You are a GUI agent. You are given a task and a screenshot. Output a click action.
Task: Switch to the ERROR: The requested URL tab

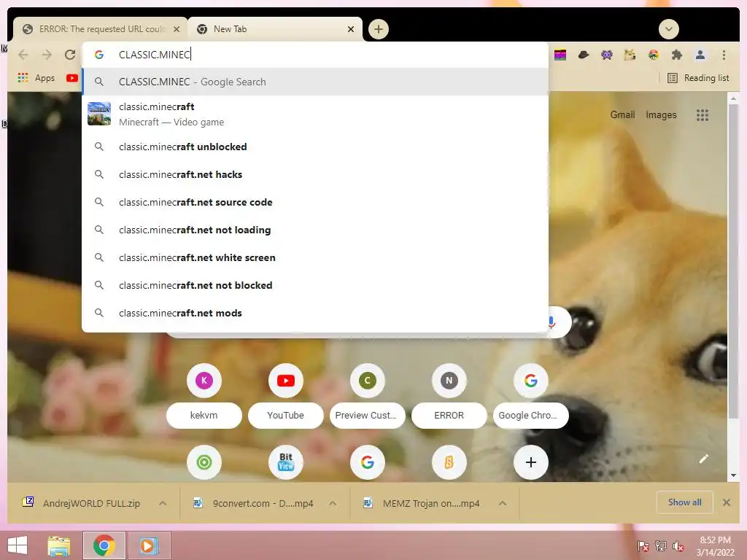tap(100, 29)
